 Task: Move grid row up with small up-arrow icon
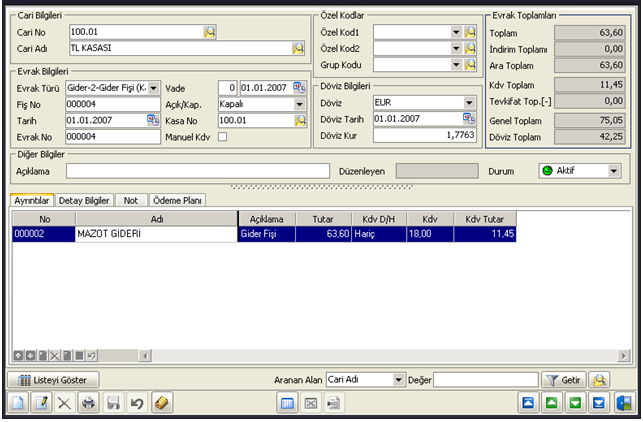click(x=18, y=356)
